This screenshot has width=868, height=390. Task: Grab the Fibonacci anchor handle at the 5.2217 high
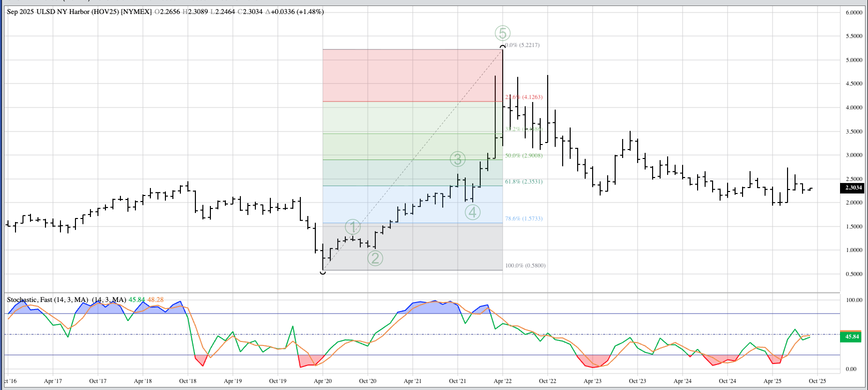(503, 46)
